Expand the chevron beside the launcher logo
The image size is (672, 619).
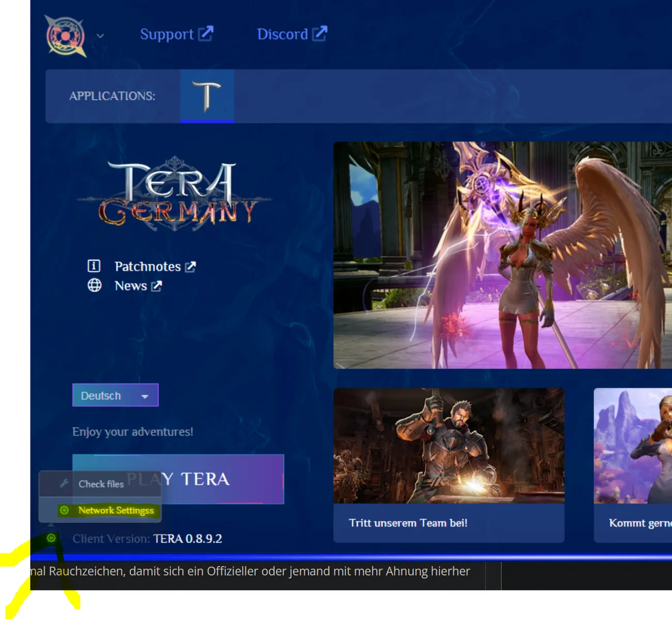coord(100,36)
